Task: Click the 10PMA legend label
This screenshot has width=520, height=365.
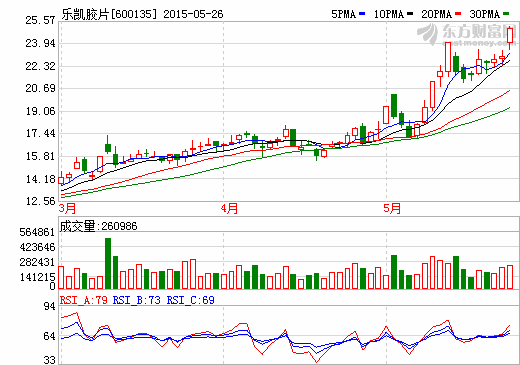Action: tap(388, 14)
